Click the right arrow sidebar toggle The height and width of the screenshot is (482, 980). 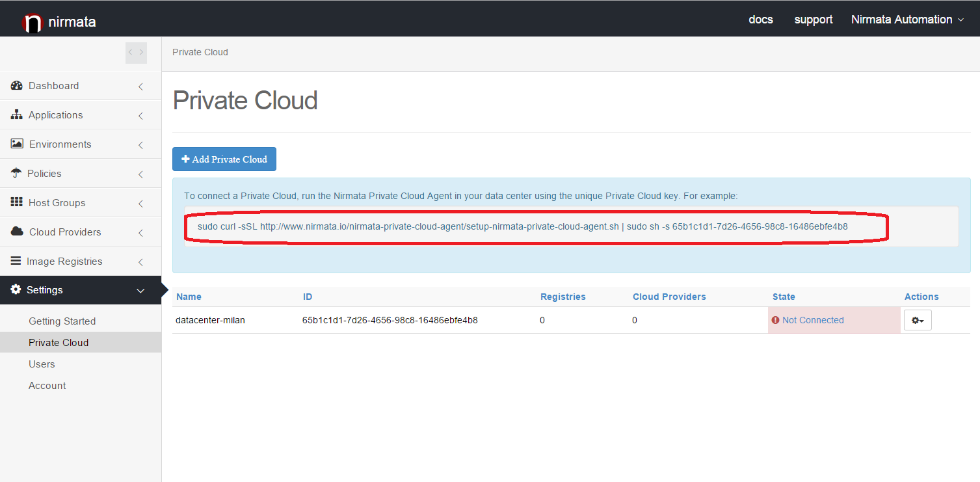(x=141, y=53)
